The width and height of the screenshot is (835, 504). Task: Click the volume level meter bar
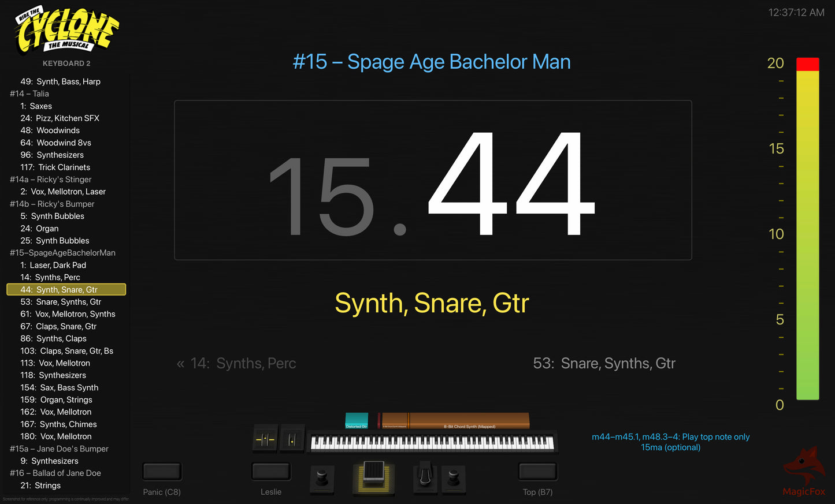807,231
